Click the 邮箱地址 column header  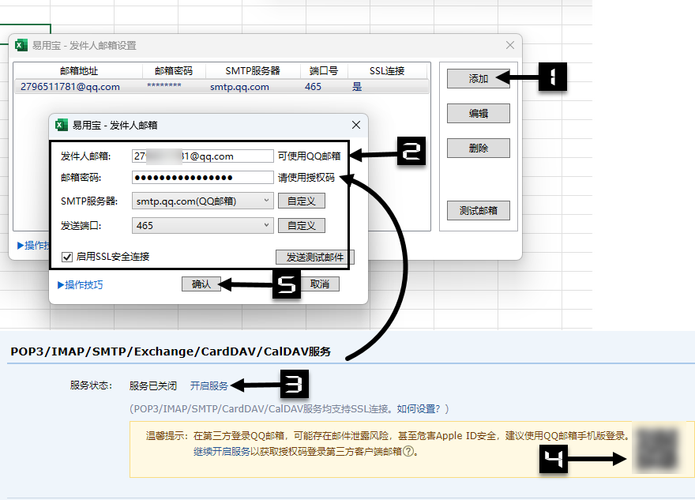tap(79, 71)
